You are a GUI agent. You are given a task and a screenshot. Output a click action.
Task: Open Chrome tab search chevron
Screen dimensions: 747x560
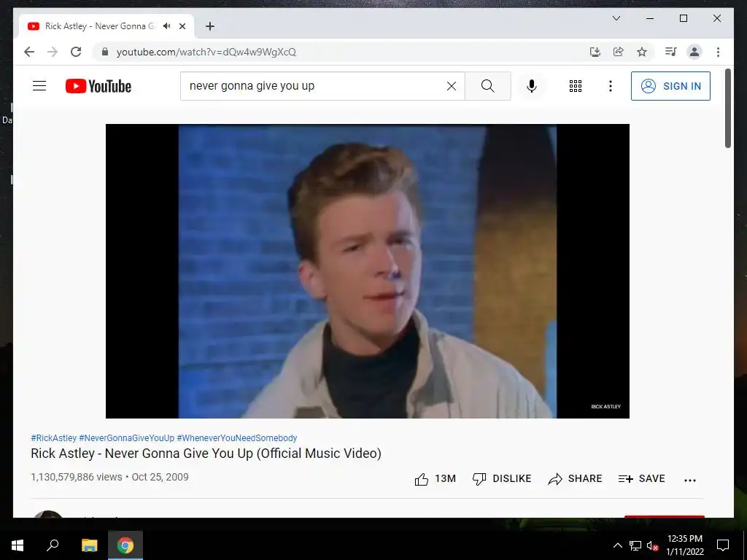pos(616,18)
